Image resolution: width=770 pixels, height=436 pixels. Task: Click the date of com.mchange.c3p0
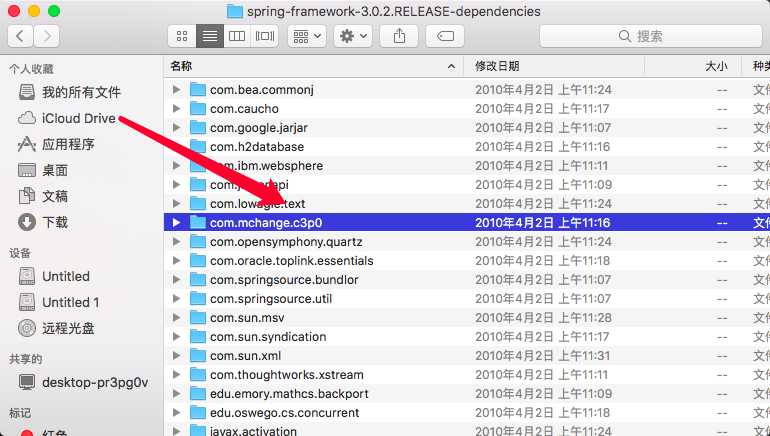(543, 222)
